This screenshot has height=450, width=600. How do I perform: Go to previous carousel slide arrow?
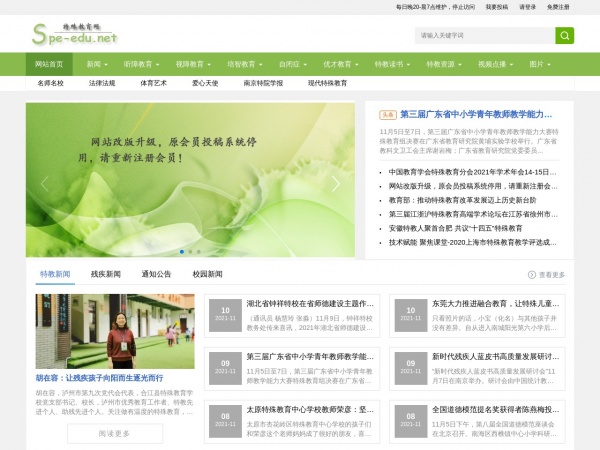(44, 183)
